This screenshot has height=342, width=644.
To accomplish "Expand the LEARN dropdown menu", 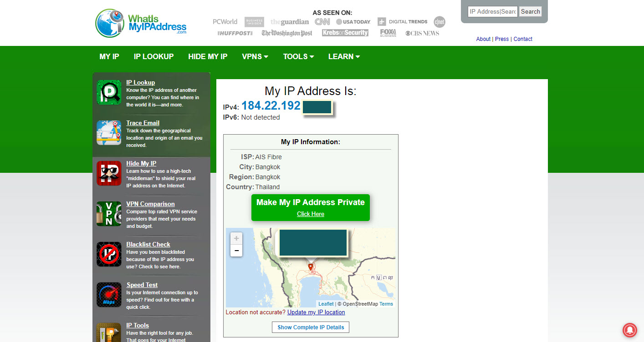I will [344, 56].
